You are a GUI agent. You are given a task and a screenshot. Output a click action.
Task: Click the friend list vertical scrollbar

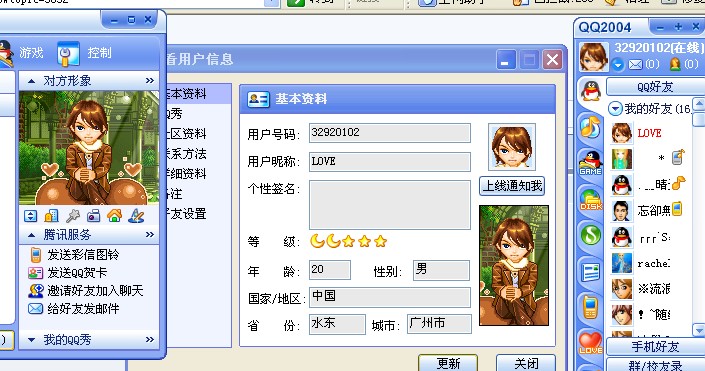tap(698, 217)
